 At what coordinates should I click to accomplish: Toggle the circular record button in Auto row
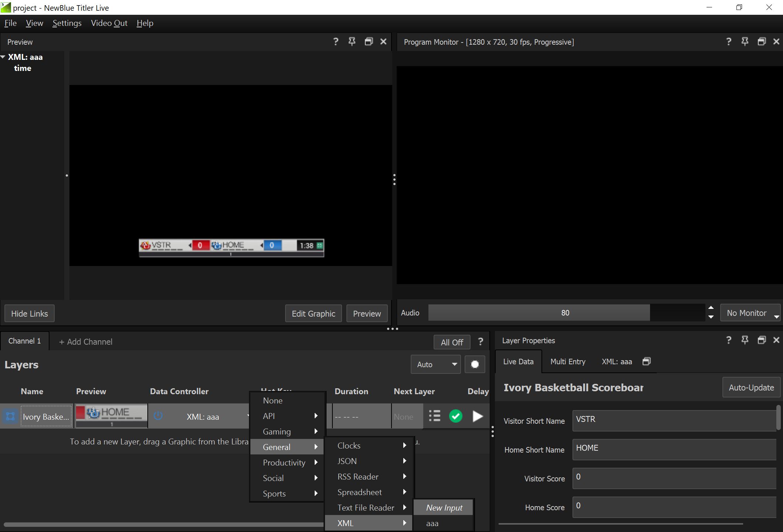click(475, 365)
